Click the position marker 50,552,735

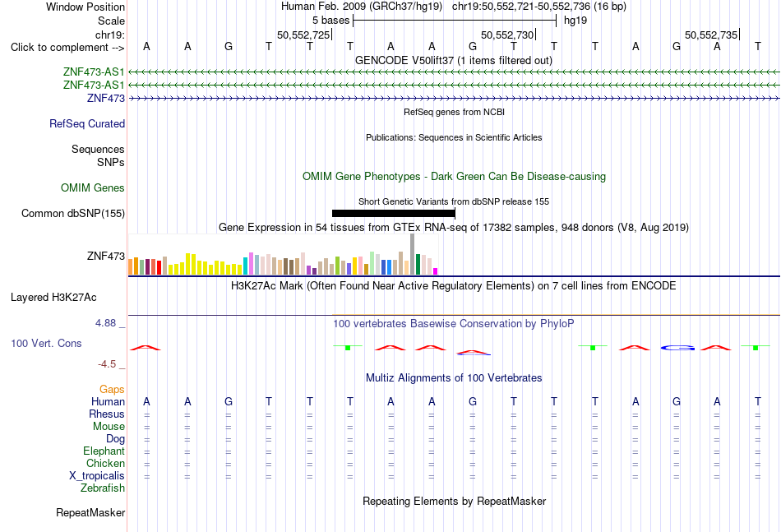click(x=711, y=35)
